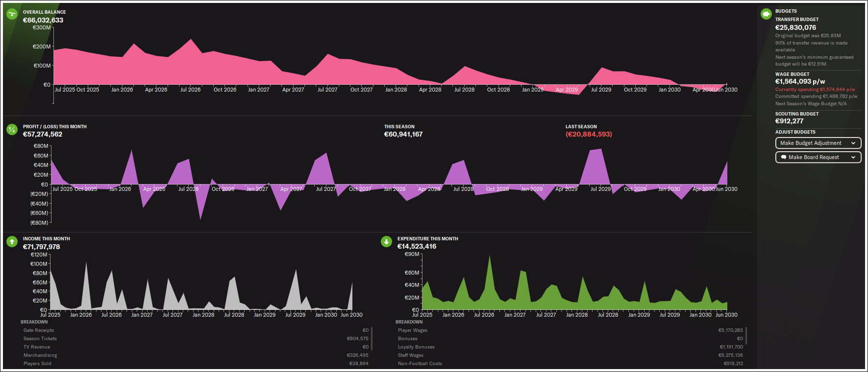Click the red 'Currently spending' wage warning
The height and width of the screenshot is (372, 868).
coord(815,90)
